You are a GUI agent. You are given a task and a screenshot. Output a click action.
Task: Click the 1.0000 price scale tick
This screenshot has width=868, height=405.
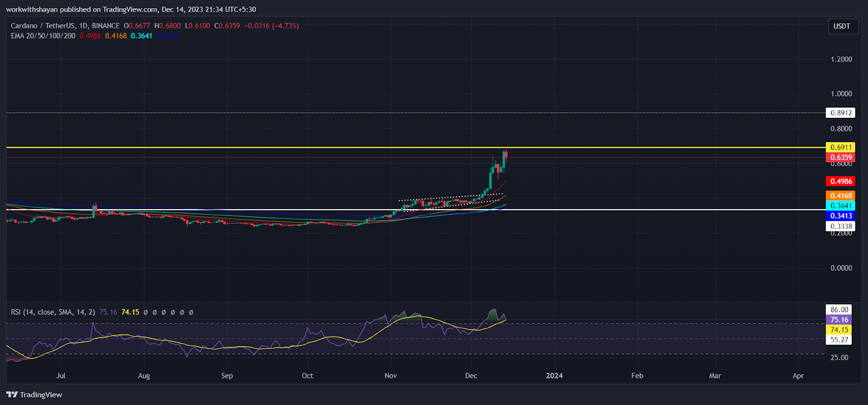841,94
